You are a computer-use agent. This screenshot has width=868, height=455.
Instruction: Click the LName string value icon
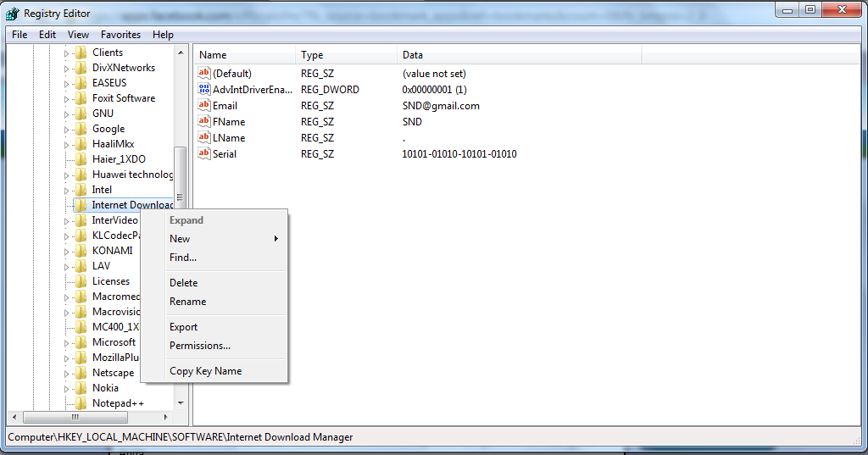204,137
